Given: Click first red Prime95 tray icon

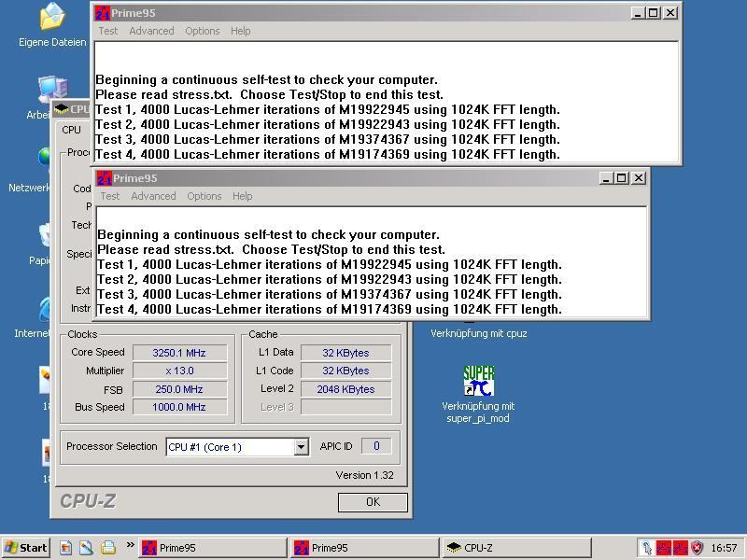Looking at the screenshot, I should [x=664, y=548].
